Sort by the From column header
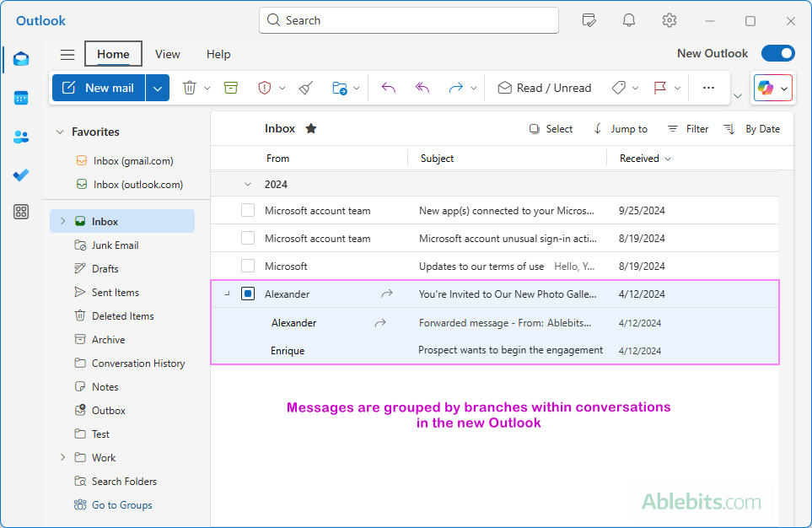The height and width of the screenshot is (528, 812). point(277,159)
